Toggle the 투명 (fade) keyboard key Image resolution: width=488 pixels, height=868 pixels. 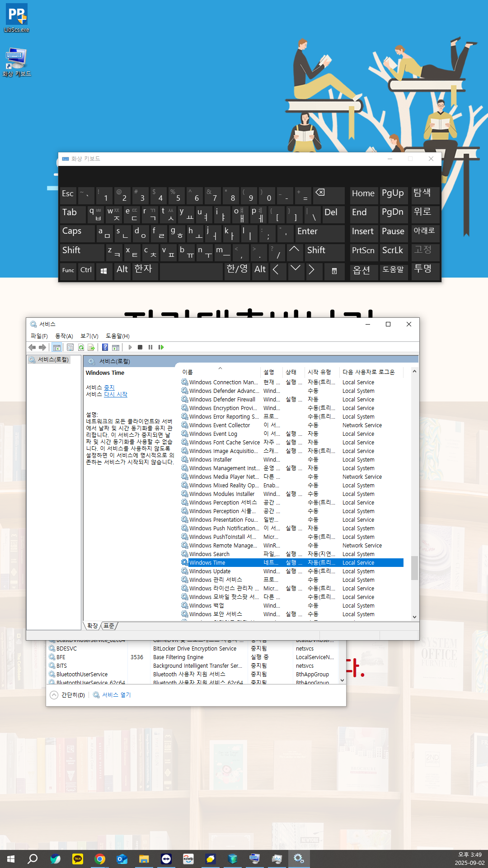pyautogui.click(x=425, y=271)
